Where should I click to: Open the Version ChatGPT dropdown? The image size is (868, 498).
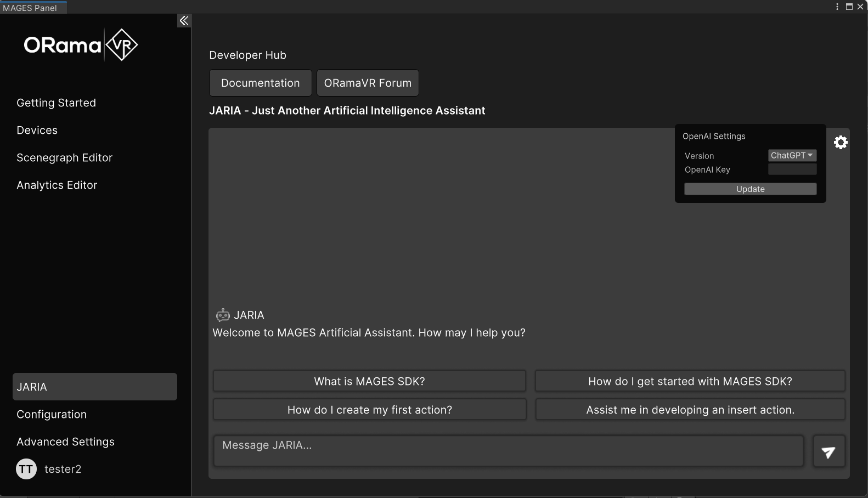tap(792, 155)
